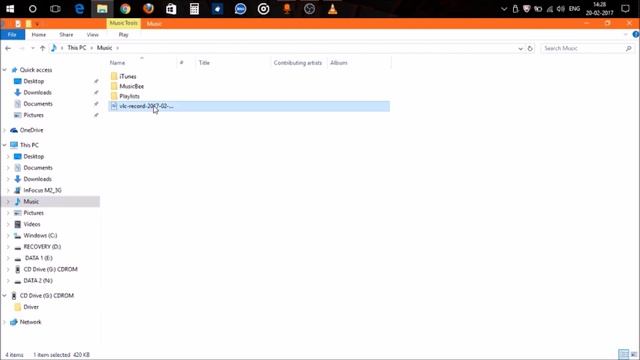Open the Driver folder under CD Drive

point(31,307)
